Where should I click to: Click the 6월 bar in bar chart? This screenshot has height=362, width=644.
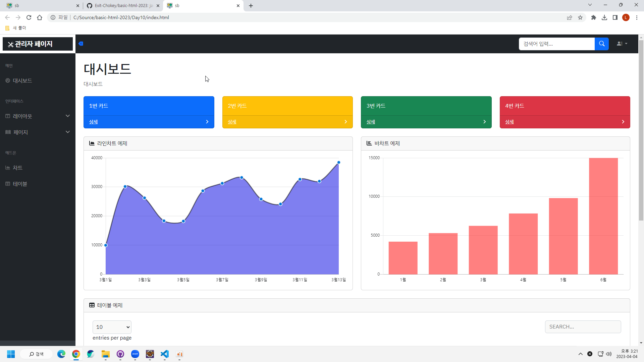click(603, 216)
